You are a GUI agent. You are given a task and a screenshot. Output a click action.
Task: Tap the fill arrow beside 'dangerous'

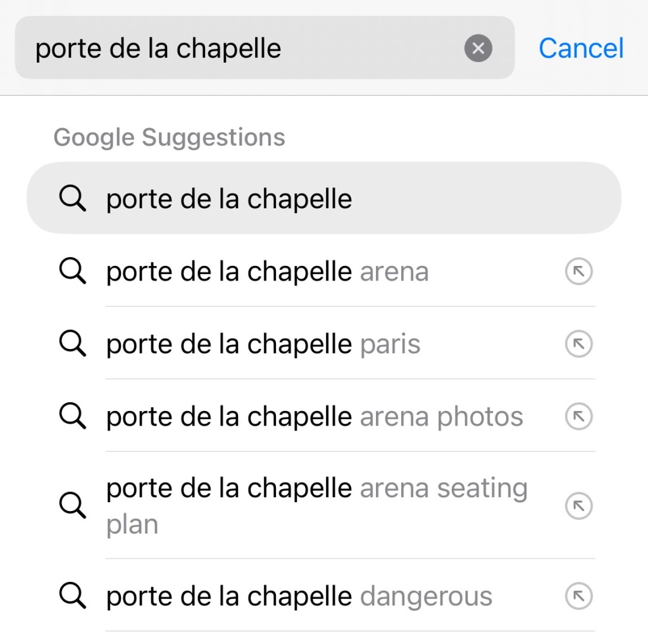pos(578,596)
